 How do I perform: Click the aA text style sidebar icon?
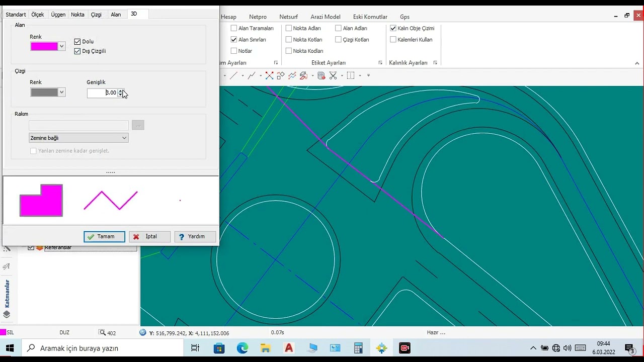[x=7, y=266]
